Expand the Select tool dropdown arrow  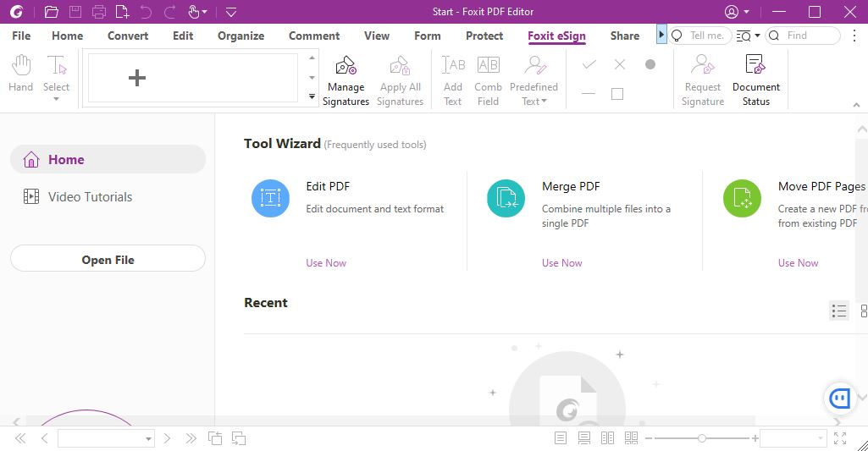[x=56, y=99]
